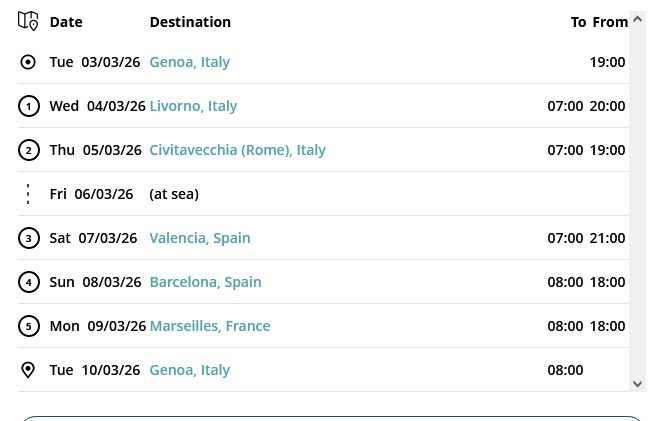Click the Date column header
The image size is (650, 421).
pos(66,22)
